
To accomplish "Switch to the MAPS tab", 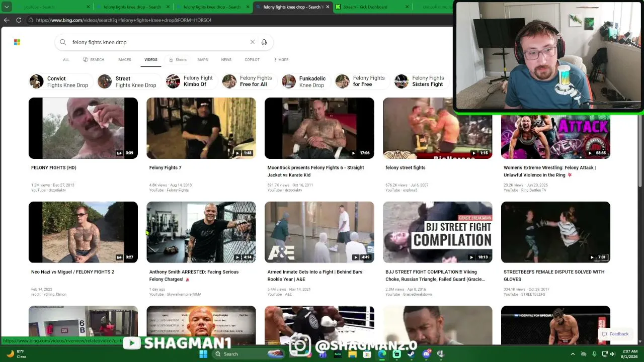I will 203,59.
